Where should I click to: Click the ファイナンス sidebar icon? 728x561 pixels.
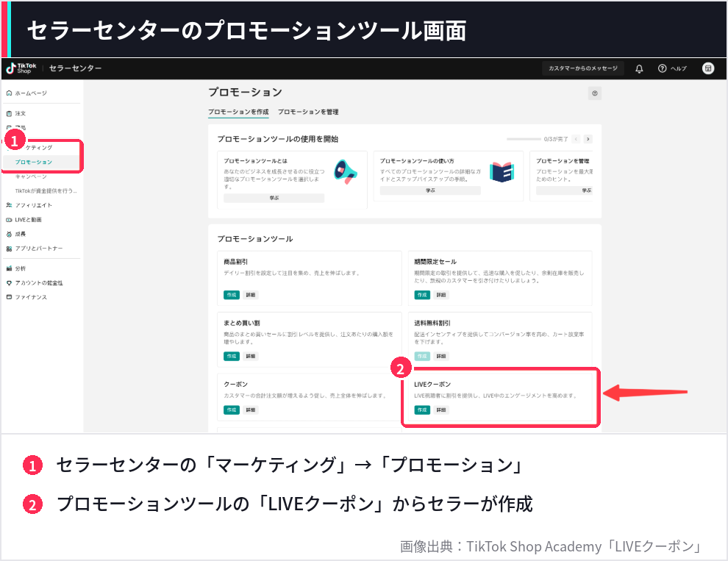pos(9,297)
